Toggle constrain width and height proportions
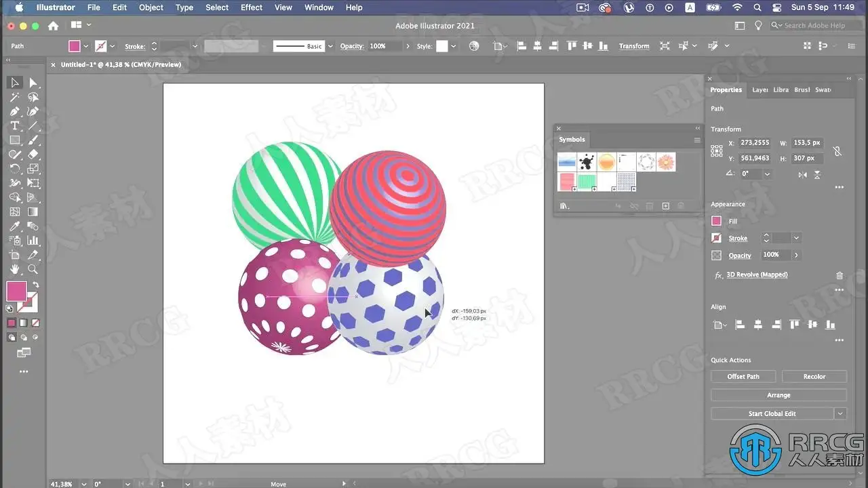This screenshot has width=868, height=488. (x=837, y=151)
